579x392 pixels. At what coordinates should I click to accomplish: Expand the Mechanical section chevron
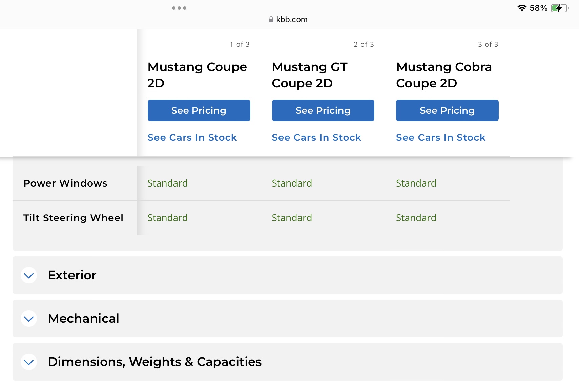[29, 319]
